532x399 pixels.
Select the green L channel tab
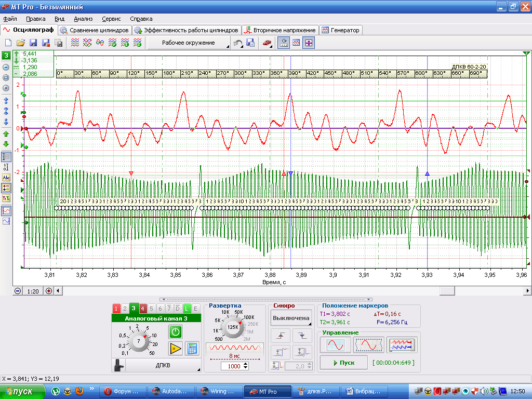tap(187, 309)
